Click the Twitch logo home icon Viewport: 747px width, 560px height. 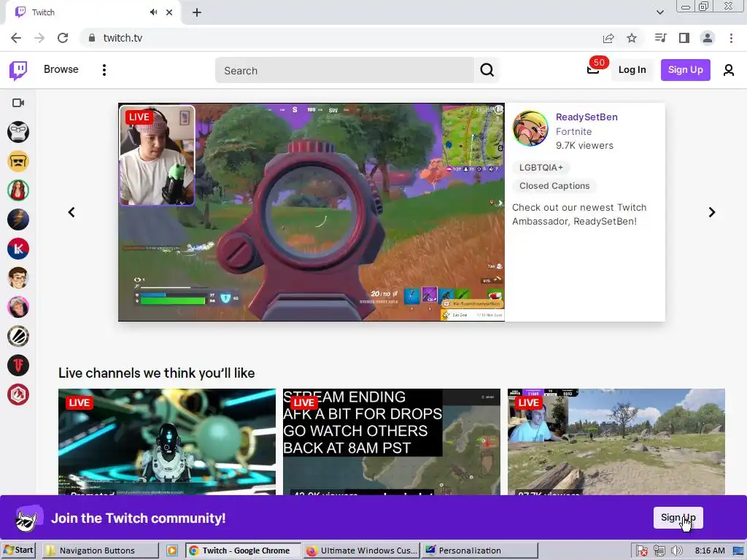18,71
